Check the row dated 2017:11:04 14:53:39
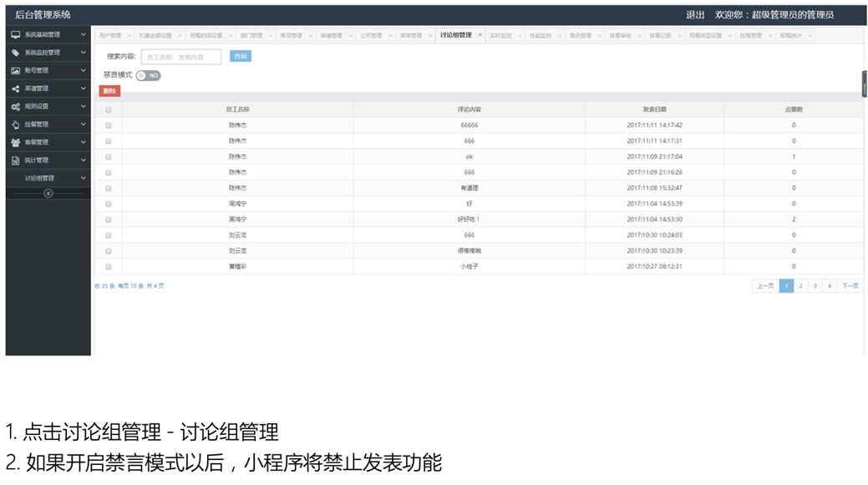868x485 pixels. (109, 204)
